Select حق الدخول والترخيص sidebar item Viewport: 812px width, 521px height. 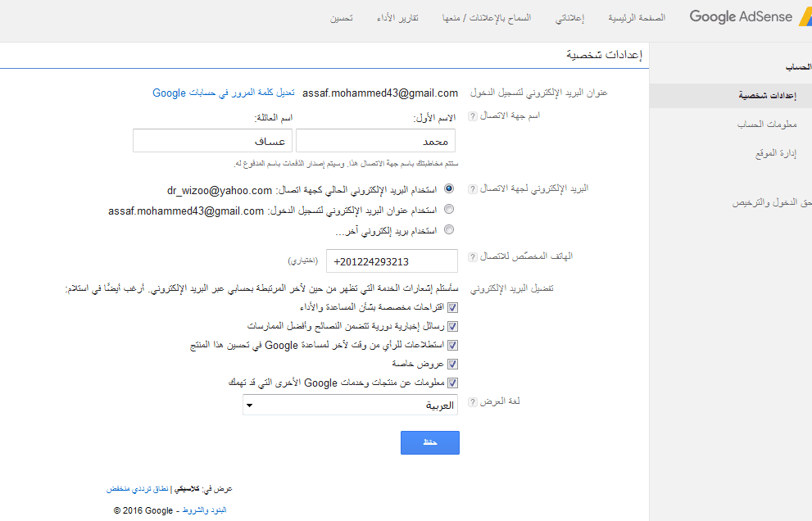point(772,202)
